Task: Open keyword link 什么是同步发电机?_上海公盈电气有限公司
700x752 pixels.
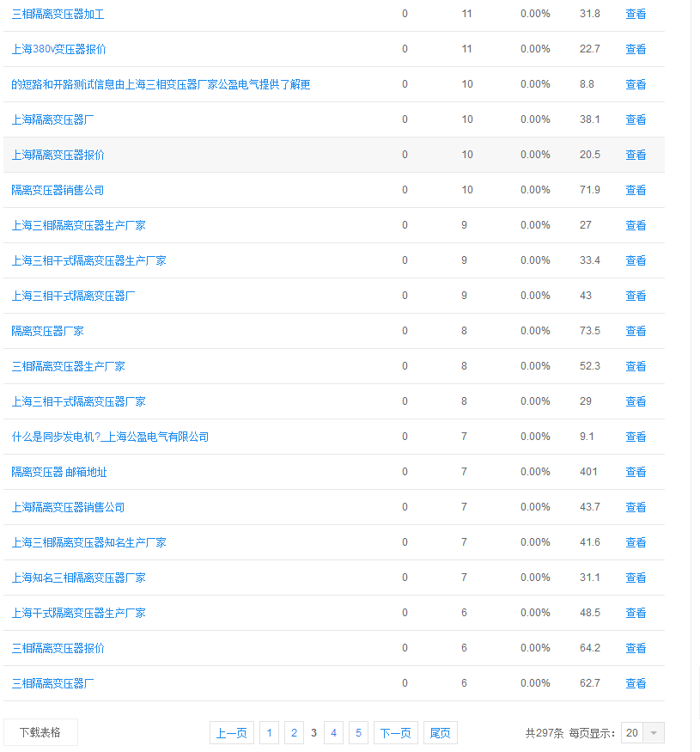Action: 110,437
